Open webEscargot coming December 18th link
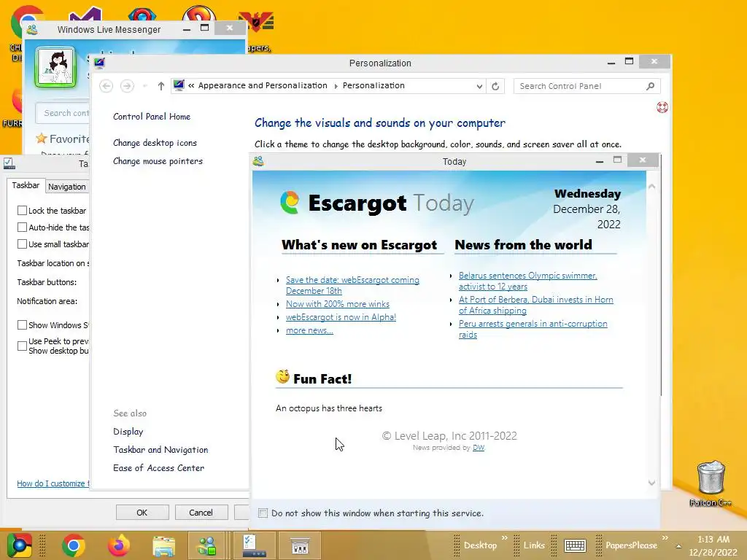This screenshot has width=747, height=560. point(352,285)
